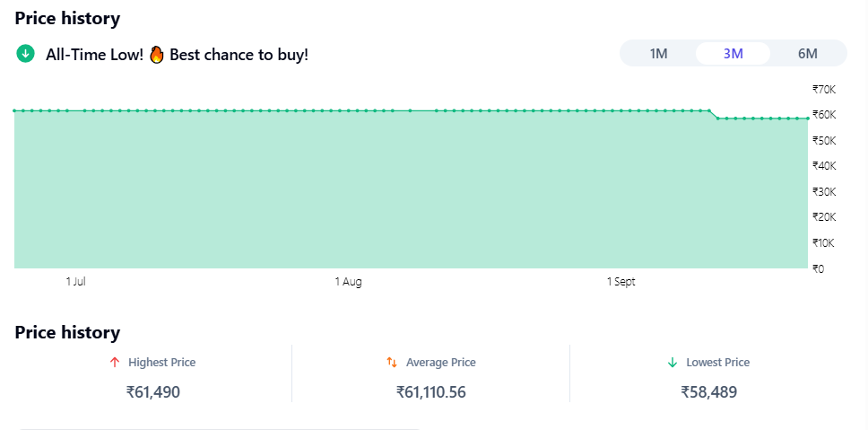Click the last data point on chart
Image resolution: width=868 pixels, height=430 pixels.
(x=807, y=118)
